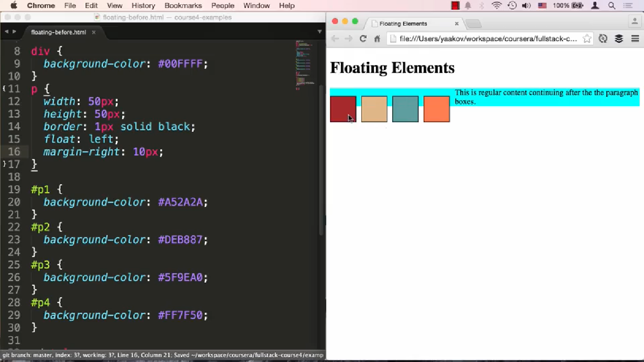The image size is (644, 362).
Task: Go back using Chrome's back arrow
Action: [335, 39]
